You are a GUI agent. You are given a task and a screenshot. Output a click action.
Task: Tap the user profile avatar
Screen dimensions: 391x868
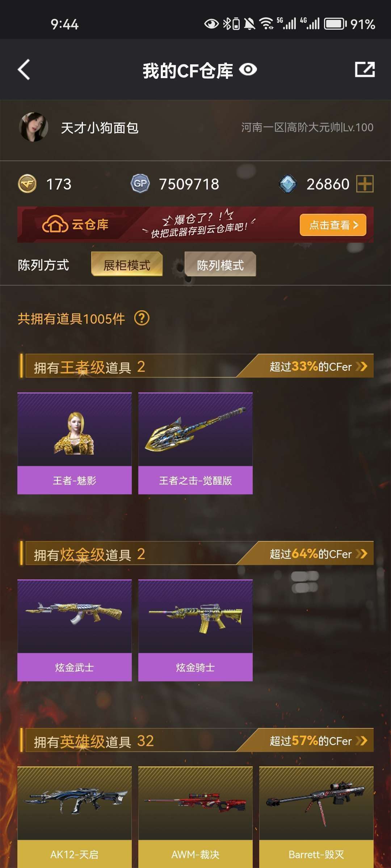(33, 127)
